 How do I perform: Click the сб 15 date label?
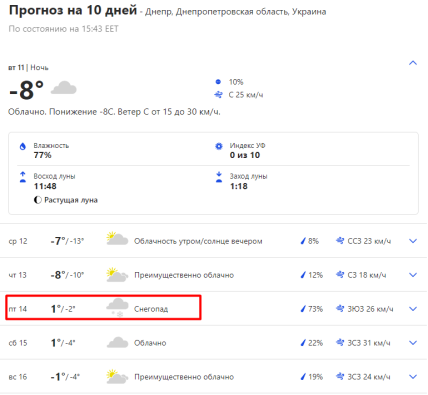point(18,343)
